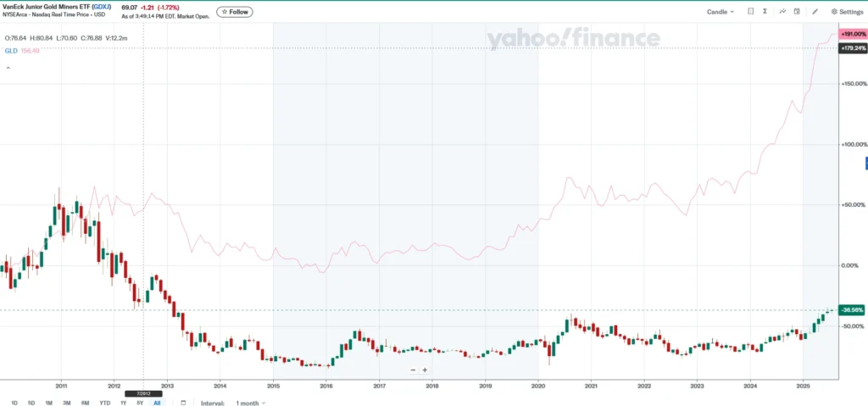Click the GLD comparison symbol label
The height and width of the screenshot is (406, 868).
click(12, 51)
